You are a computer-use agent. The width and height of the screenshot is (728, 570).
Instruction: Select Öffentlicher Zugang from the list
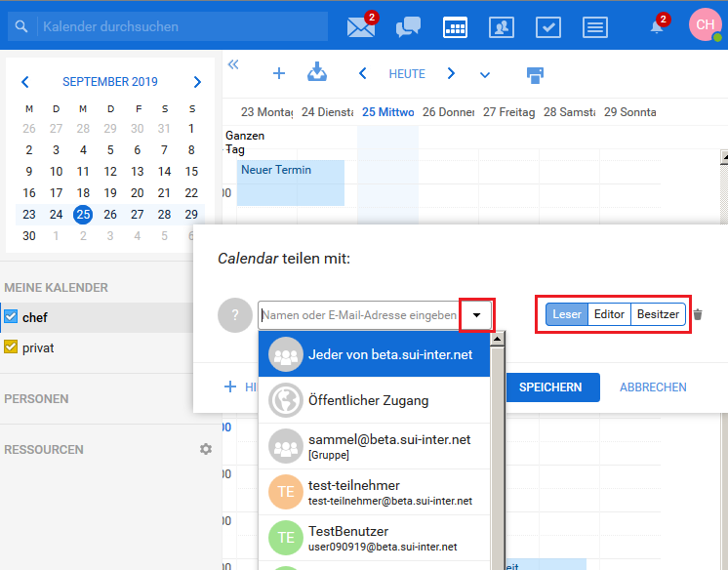point(369,400)
